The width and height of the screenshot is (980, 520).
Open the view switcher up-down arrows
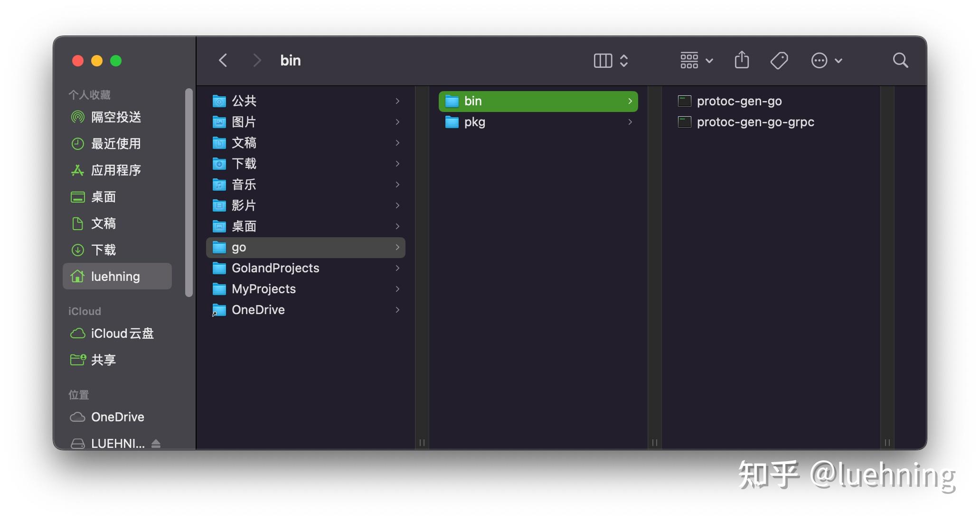click(624, 61)
